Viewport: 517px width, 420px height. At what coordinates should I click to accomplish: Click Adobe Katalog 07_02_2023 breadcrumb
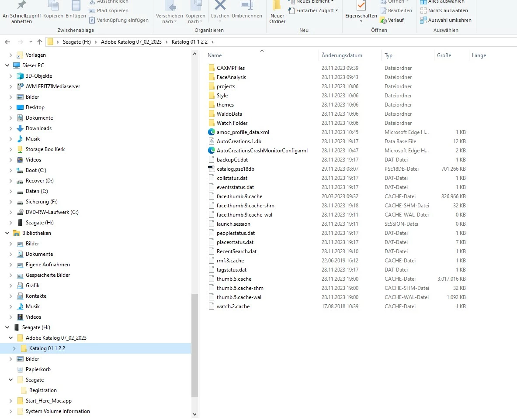click(131, 42)
